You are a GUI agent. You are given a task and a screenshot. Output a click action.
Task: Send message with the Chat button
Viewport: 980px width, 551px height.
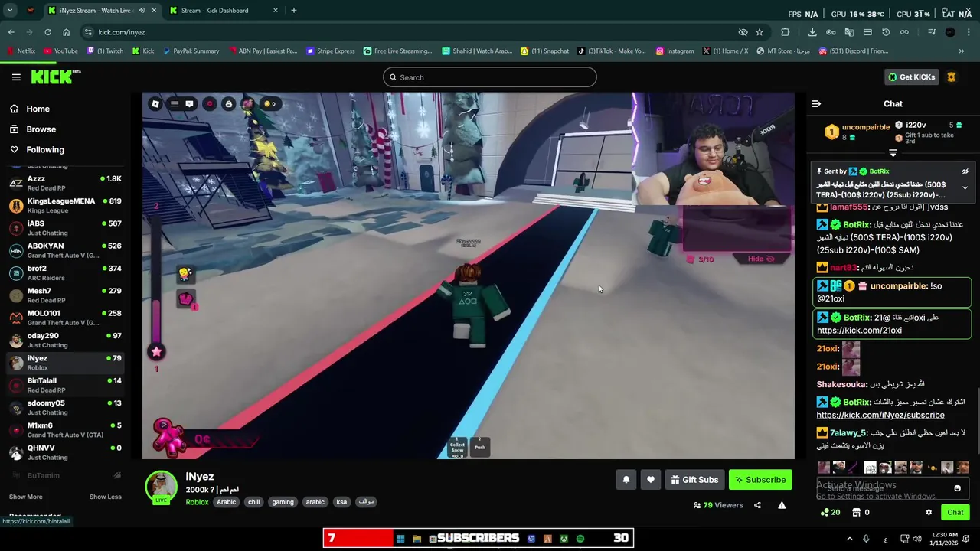(955, 512)
